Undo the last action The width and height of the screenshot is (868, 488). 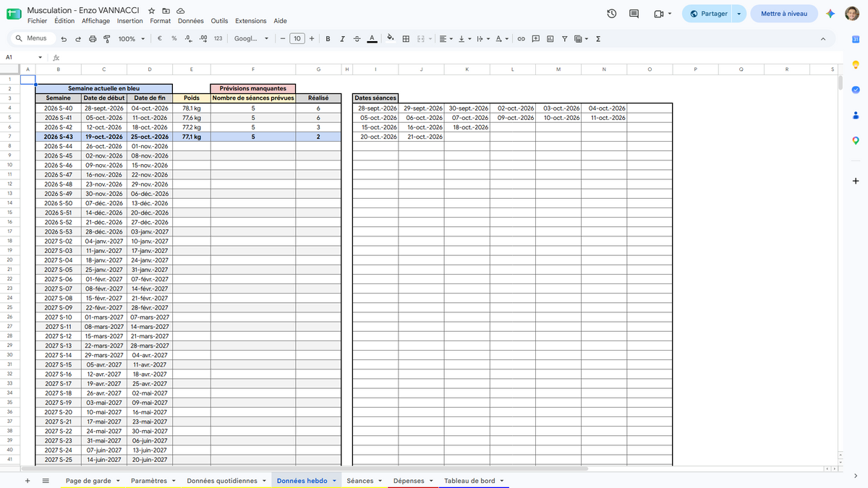tap(64, 39)
